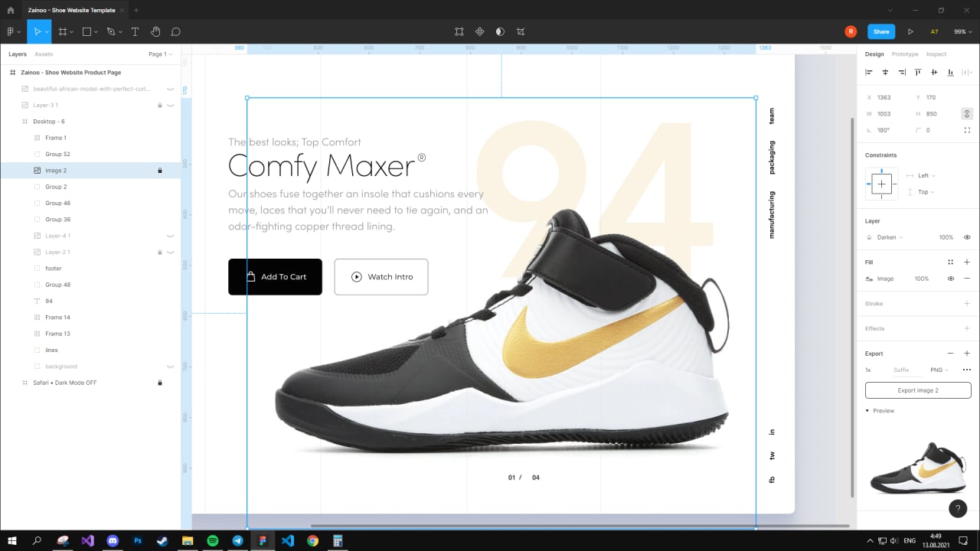This screenshot has width=980, height=551.
Task: Remove the Image fill
Action: point(967,279)
